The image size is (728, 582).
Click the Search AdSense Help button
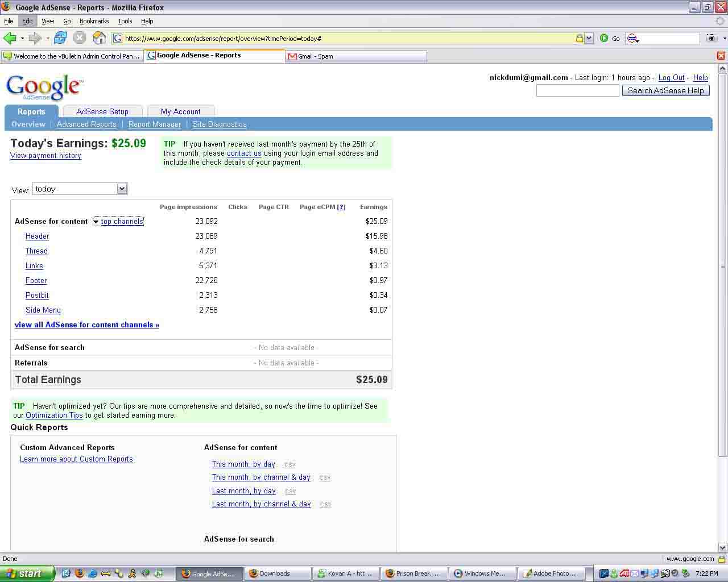coord(665,91)
